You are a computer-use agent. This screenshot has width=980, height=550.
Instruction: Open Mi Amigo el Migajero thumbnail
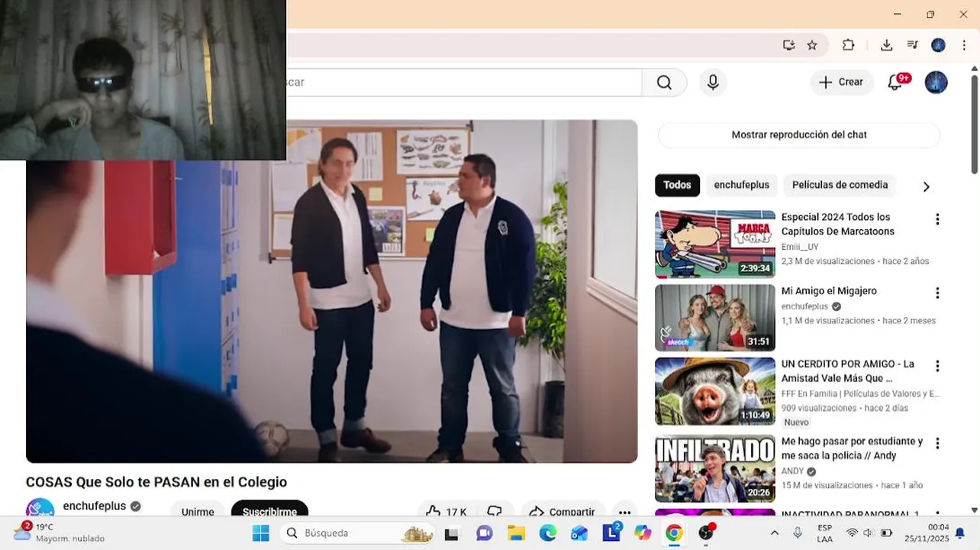pyautogui.click(x=715, y=318)
